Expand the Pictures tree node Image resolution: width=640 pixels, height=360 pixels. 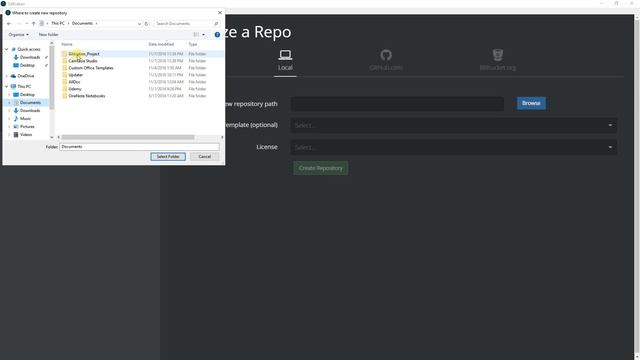click(x=10, y=127)
